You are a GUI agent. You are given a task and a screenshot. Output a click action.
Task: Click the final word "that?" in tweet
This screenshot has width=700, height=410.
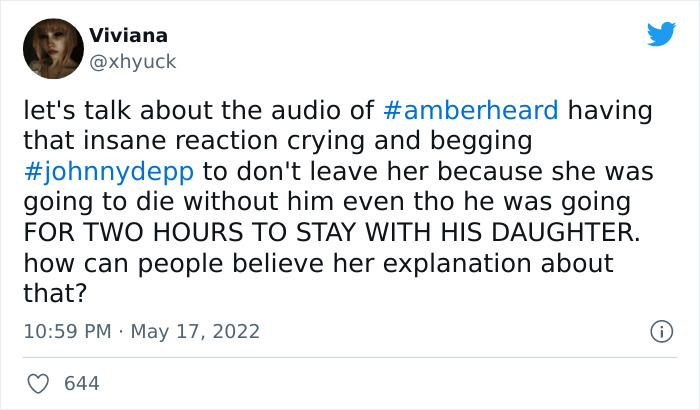point(54,293)
